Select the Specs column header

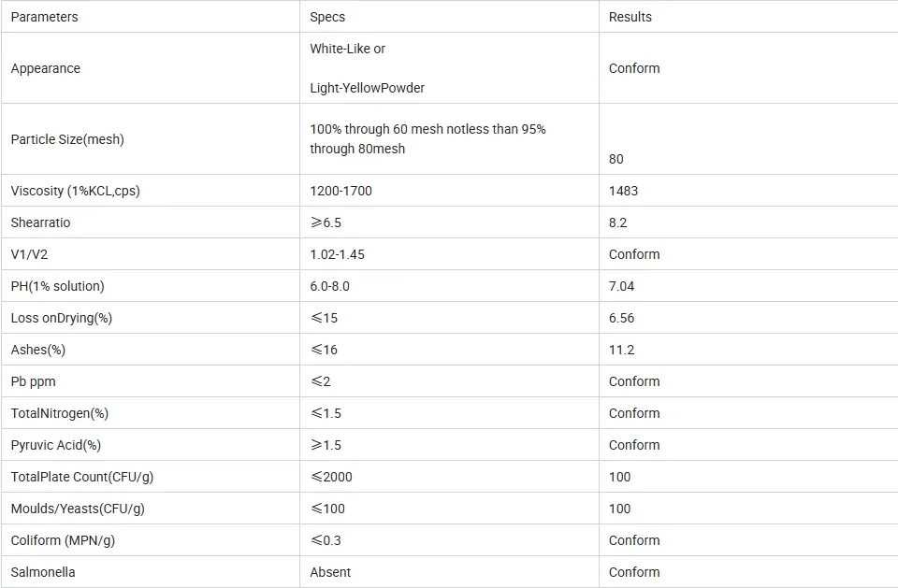click(327, 17)
